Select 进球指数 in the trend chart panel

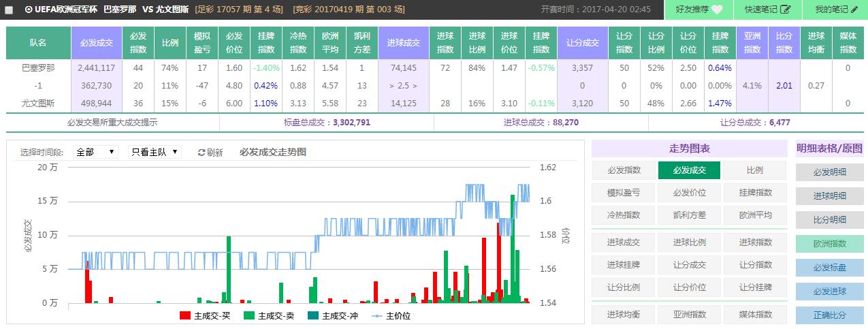tap(755, 242)
